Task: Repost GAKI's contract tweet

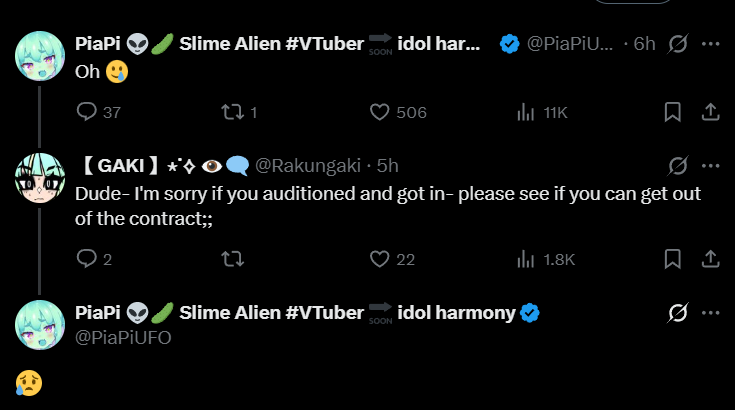Action: [x=232, y=259]
